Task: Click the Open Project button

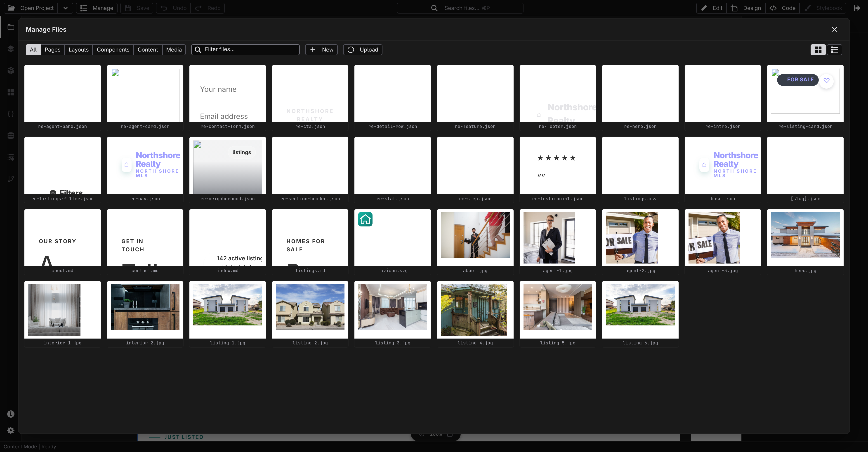Action: click(x=31, y=8)
